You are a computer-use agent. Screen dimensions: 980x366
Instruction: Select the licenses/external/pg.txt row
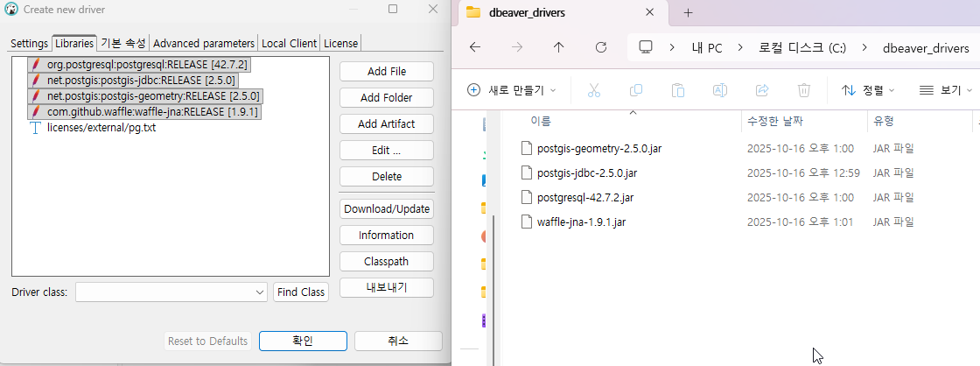pos(93,128)
